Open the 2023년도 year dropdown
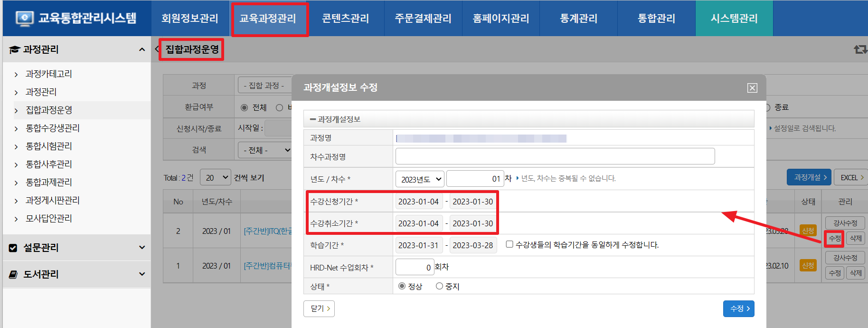 [420, 179]
